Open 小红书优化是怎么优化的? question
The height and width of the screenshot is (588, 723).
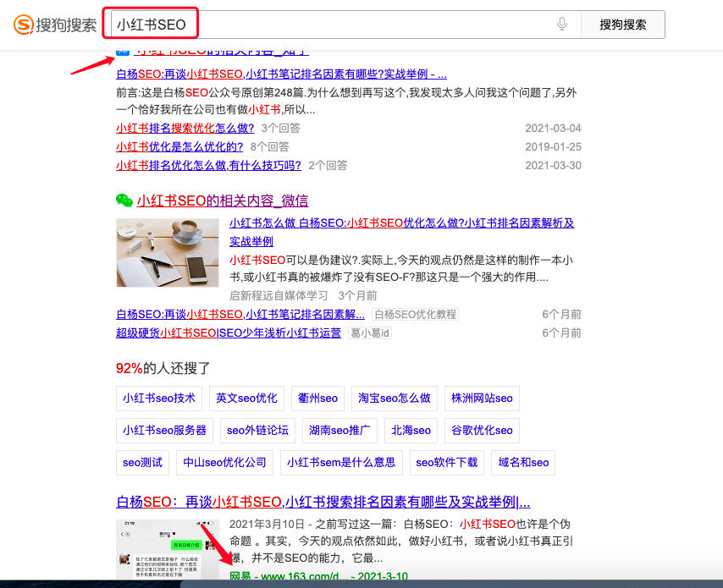[179, 147]
